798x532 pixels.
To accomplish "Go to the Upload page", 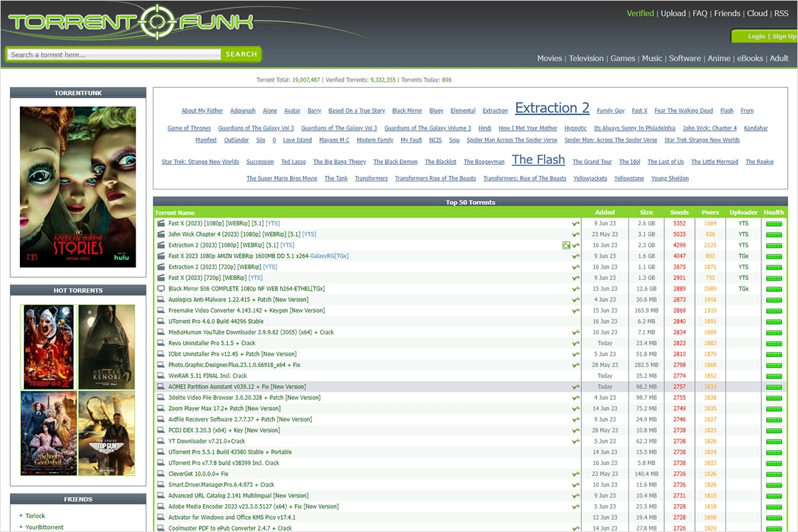I will (x=674, y=13).
